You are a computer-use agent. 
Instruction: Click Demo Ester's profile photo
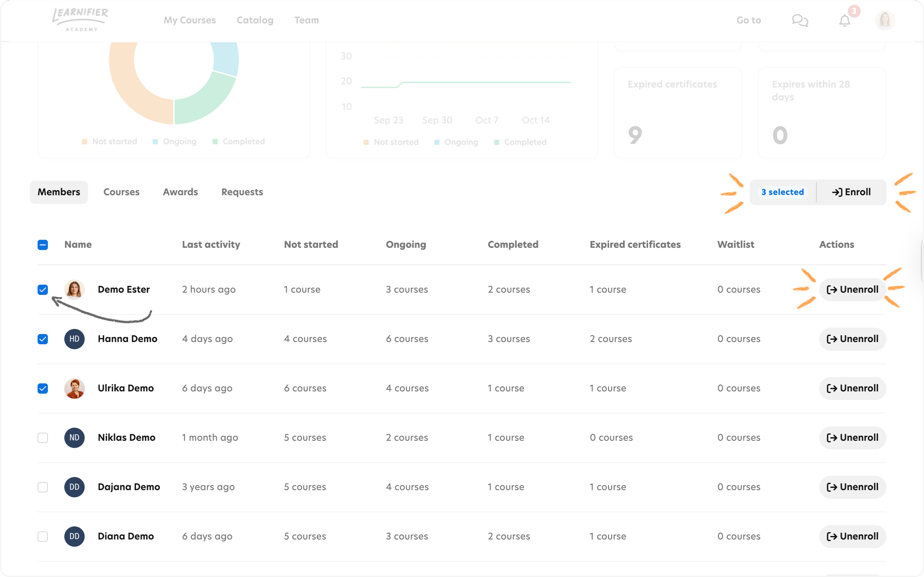(74, 290)
